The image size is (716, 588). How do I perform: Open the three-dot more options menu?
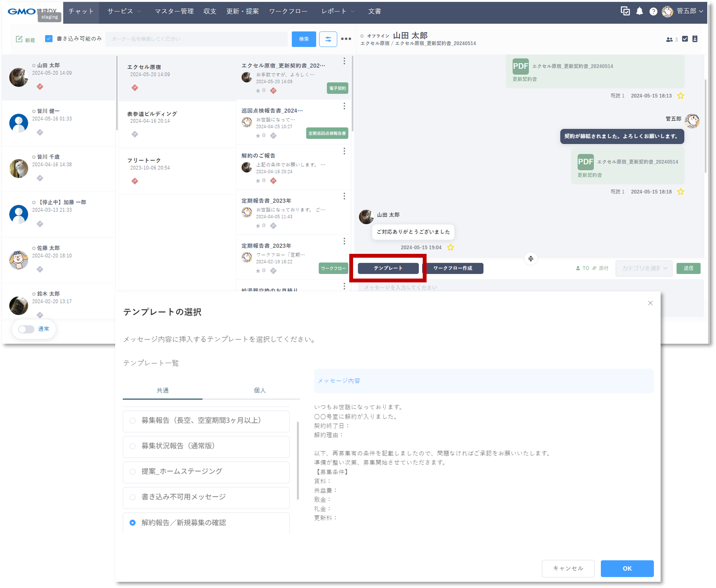[x=346, y=39]
